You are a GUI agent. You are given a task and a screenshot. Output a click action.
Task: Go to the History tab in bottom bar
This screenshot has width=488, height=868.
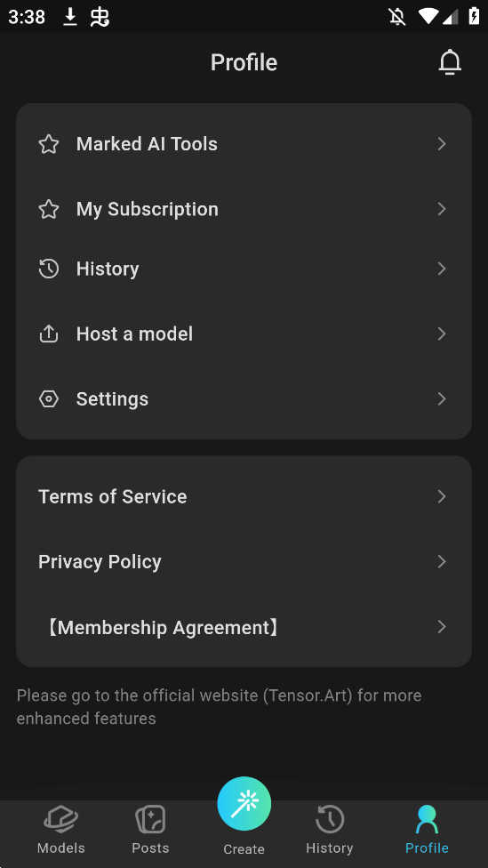coord(330,830)
